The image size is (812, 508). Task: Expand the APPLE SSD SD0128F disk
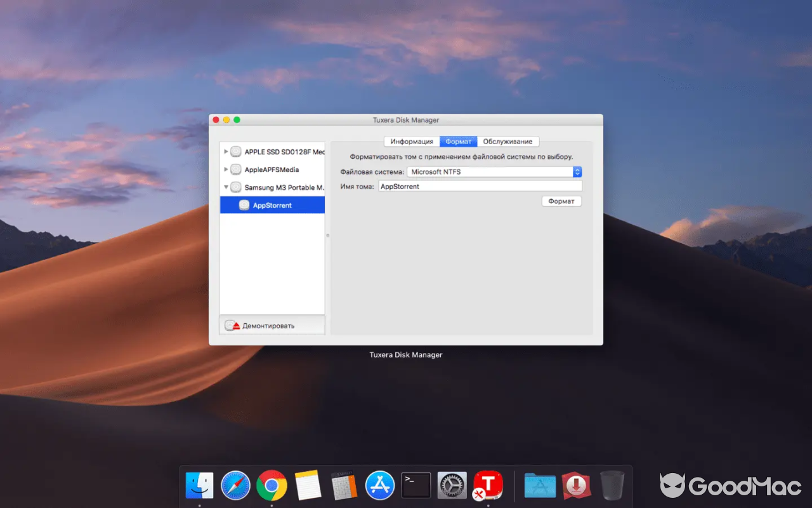226,151
